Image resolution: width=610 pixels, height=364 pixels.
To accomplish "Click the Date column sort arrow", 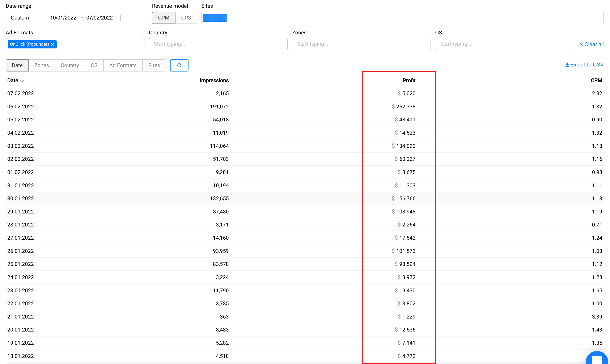I will pyautogui.click(x=22, y=81).
